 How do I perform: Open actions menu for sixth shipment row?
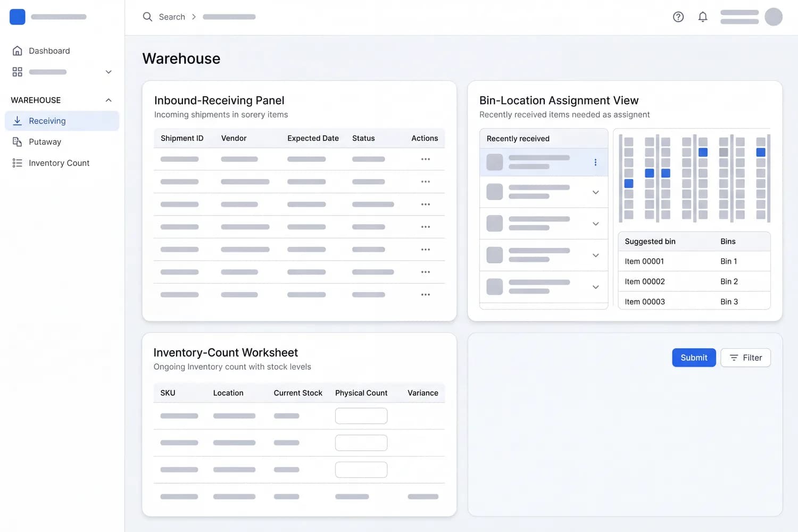pos(426,272)
